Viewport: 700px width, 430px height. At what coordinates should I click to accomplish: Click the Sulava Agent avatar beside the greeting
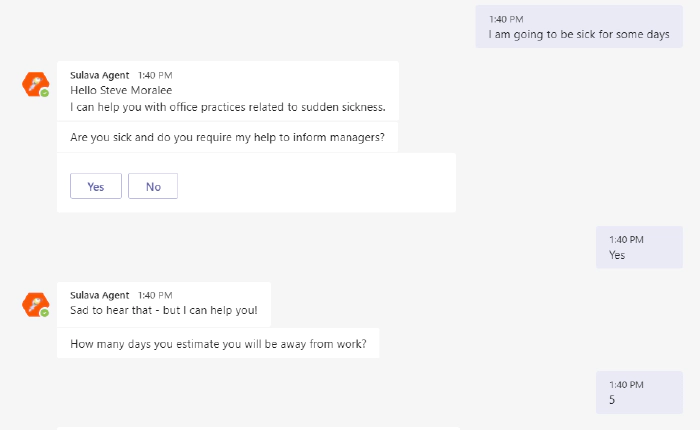point(35,84)
